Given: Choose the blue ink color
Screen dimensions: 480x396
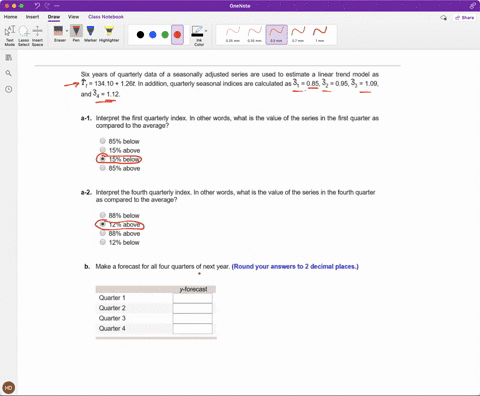Looking at the screenshot, I should coord(153,35).
